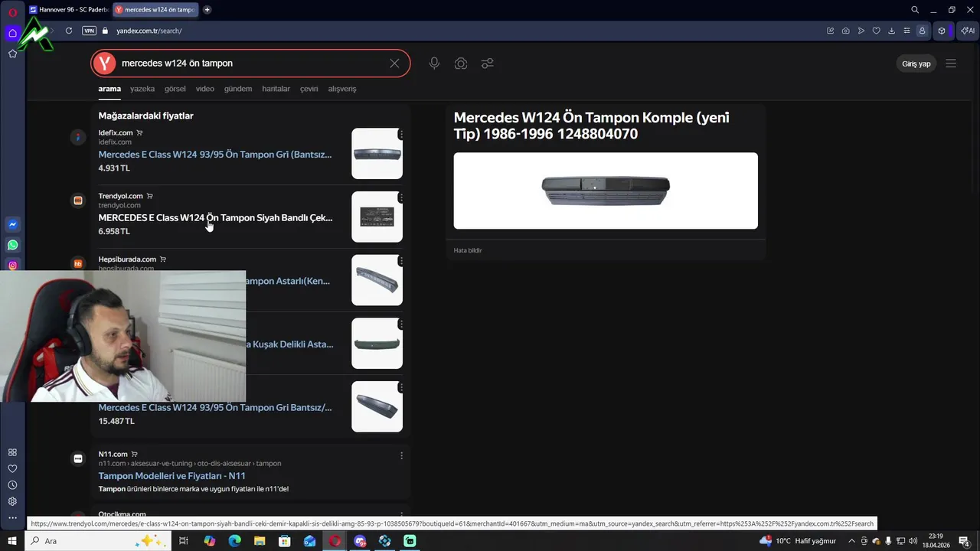Clear the Yandex search box with X
Screen dimensions: 980x551
point(394,64)
